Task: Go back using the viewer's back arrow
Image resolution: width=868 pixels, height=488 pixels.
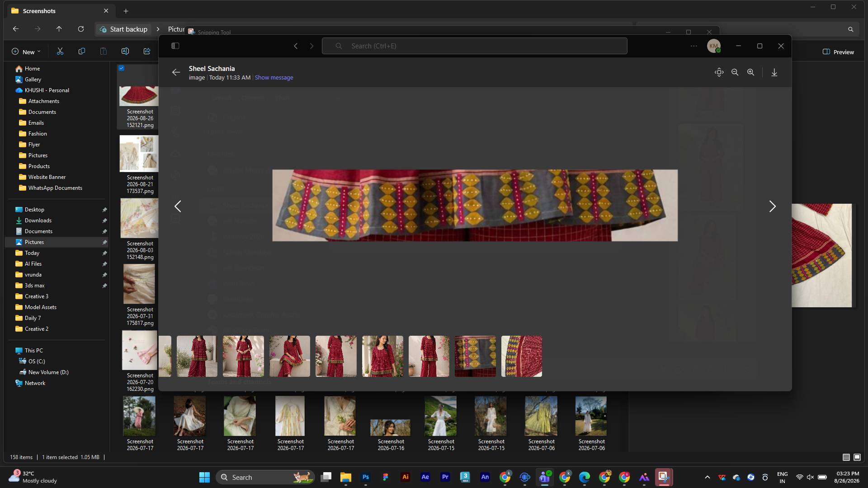Action: tap(176, 72)
